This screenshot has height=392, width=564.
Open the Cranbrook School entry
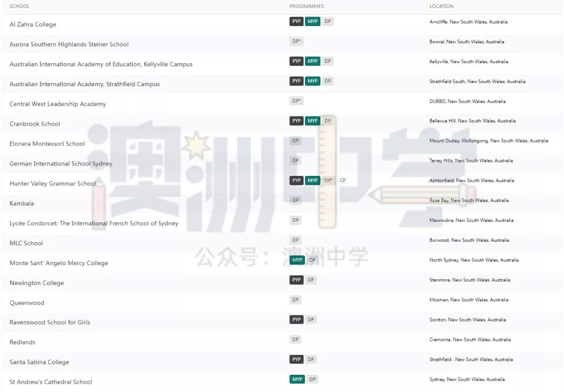click(x=35, y=124)
